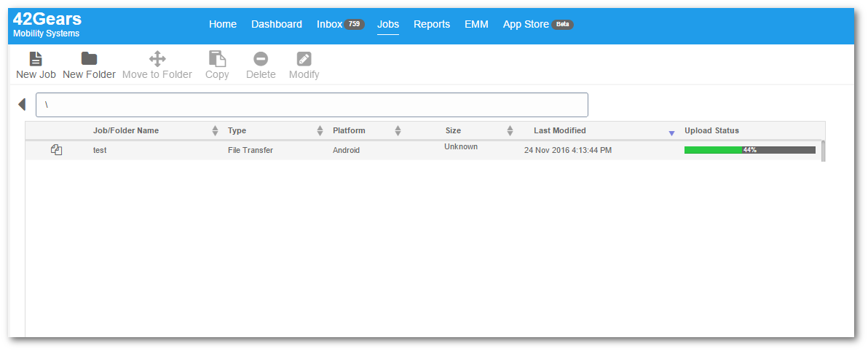
Task: Toggle Size column sort order
Action: tap(510, 130)
